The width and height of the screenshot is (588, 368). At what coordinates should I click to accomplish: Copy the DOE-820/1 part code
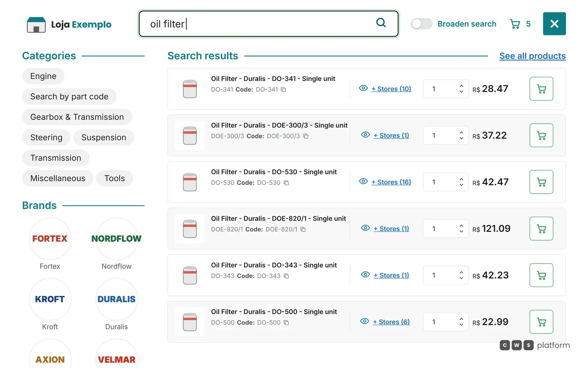(303, 229)
